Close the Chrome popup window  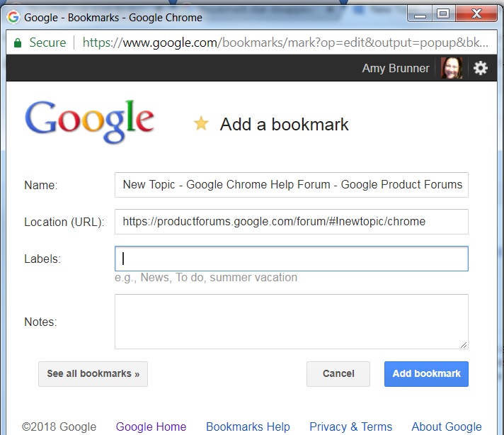click(x=476, y=14)
